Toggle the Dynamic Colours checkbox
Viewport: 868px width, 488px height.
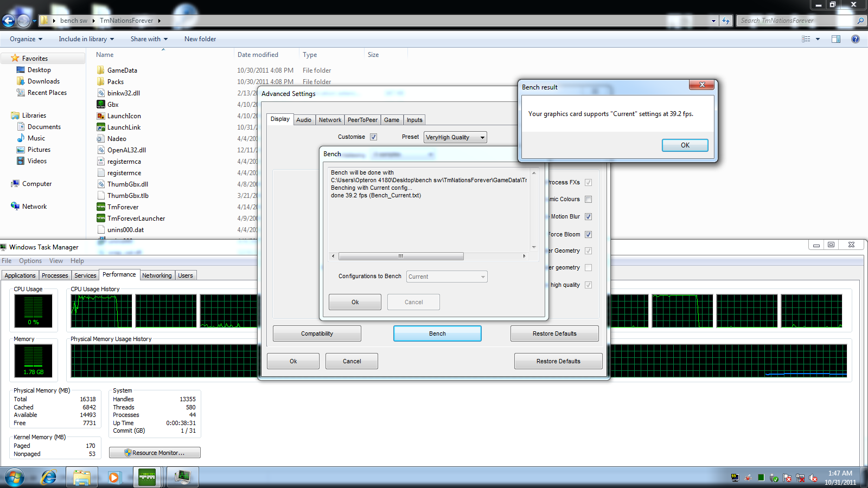point(588,199)
